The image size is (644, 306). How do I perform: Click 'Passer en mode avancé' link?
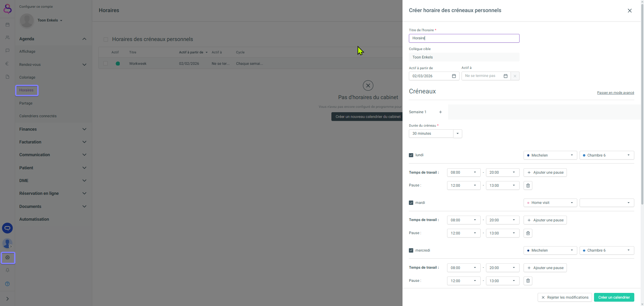[615, 93]
